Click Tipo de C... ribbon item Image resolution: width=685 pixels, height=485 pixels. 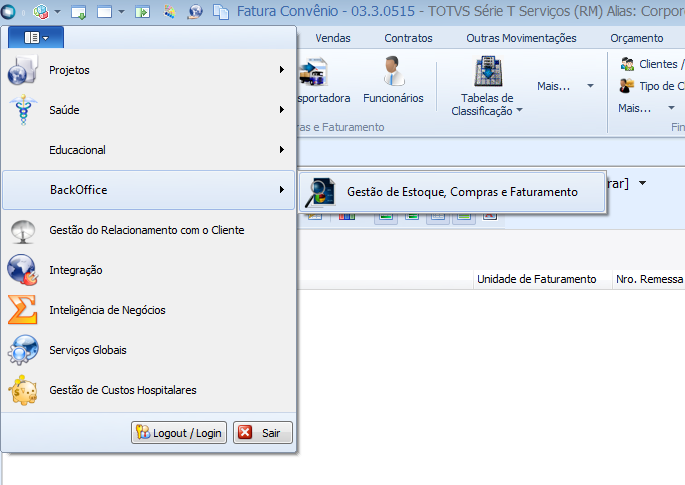coord(651,86)
